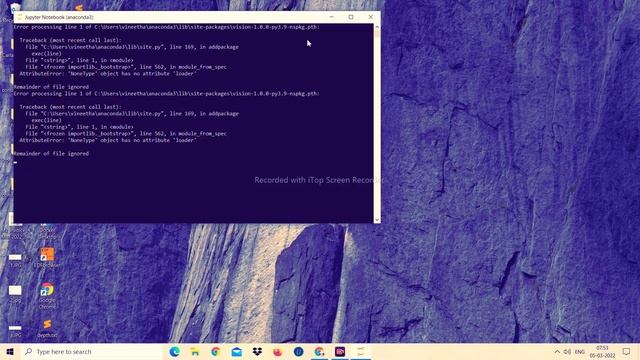Open the Windows Start menu
This screenshot has width=640, height=360.
(10, 351)
